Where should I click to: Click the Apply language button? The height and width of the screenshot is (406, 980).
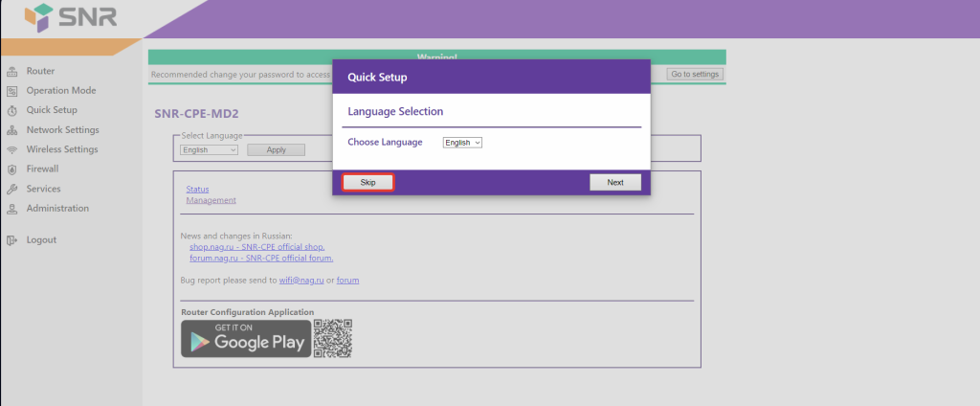click(x=277, y=150)
